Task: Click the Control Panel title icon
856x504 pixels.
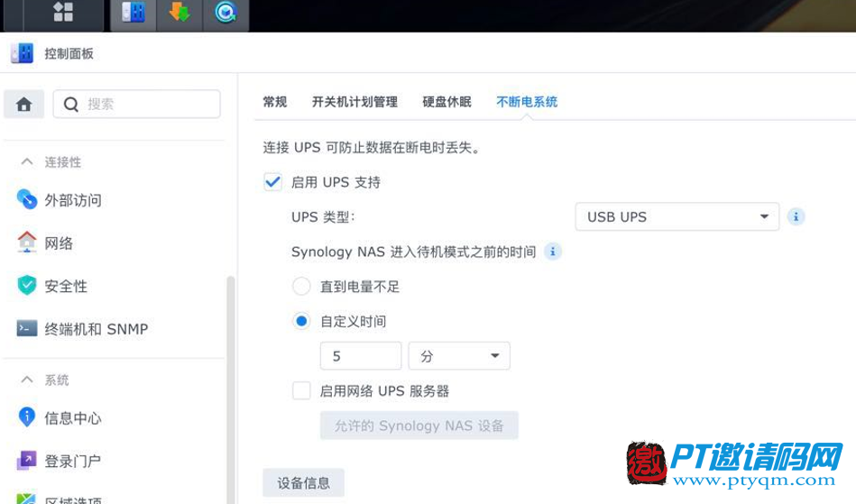Action: (x=23, y=53)
